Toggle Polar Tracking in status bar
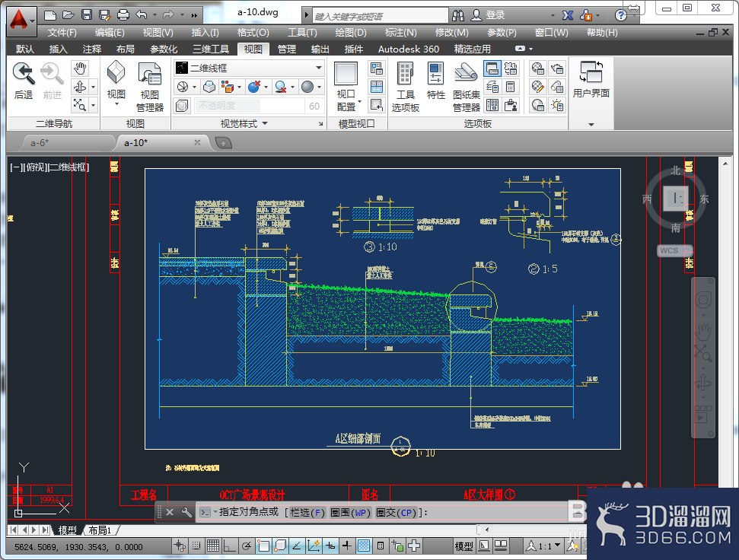The width and height of the screenshot is (739, 560). (247, 546)
